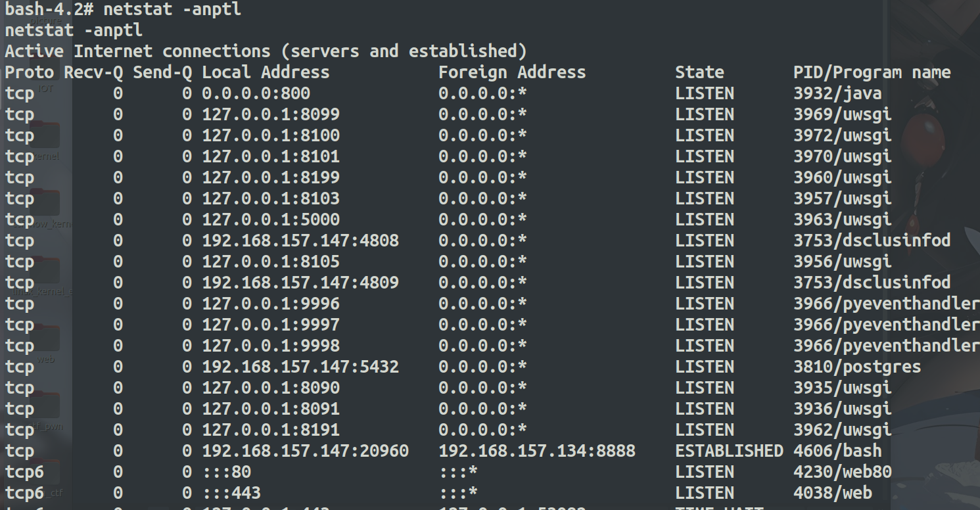Click the 3932/java process entry
Image resolution: width=980 pixels, height=510 pixels.
pyautogui.click(x=837, y=93)
